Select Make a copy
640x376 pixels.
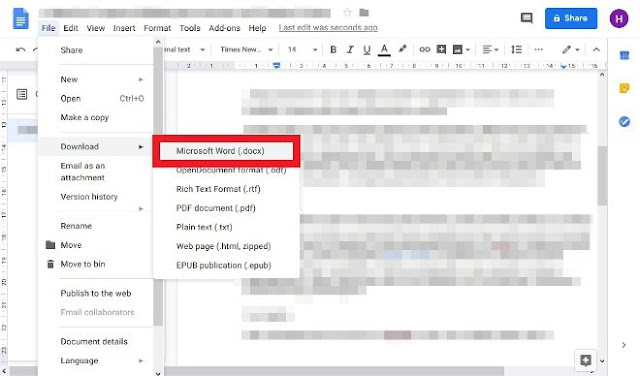[x=96, y=118]
